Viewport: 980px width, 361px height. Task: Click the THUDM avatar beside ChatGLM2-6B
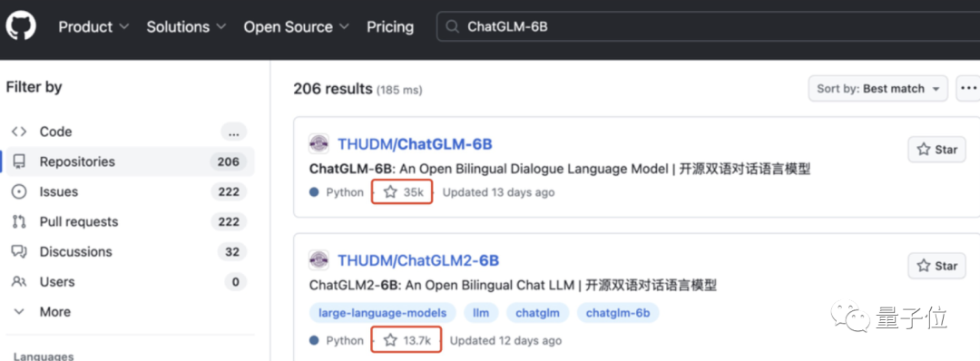(x=318, y=260)
